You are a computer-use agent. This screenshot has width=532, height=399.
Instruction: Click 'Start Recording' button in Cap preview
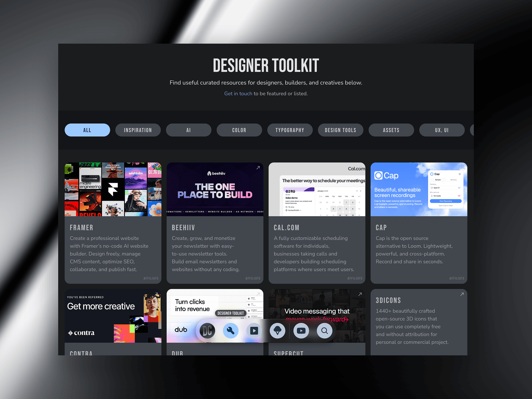(x=446, y=201)
